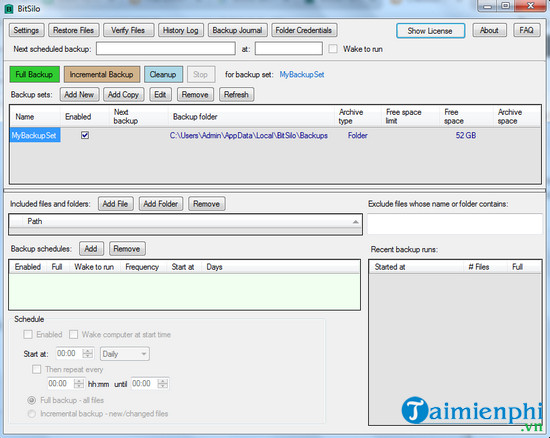Click the Frequency column header in schedules
The height and width of the screenshot is (438, 550).
pos(142,267)
